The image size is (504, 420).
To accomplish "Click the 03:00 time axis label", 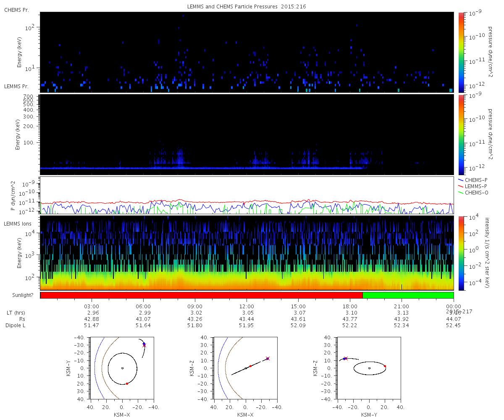I will [x=92, y=306].
